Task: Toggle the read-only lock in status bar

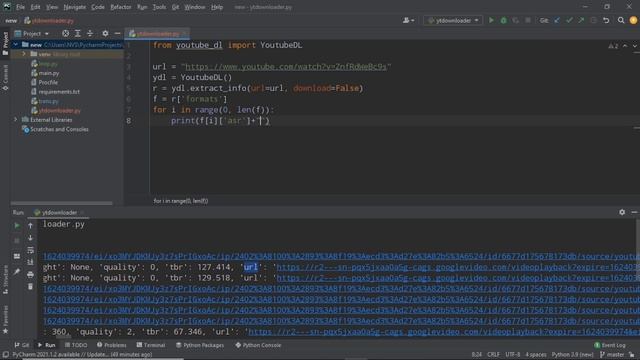Action: tap(632, 355)
